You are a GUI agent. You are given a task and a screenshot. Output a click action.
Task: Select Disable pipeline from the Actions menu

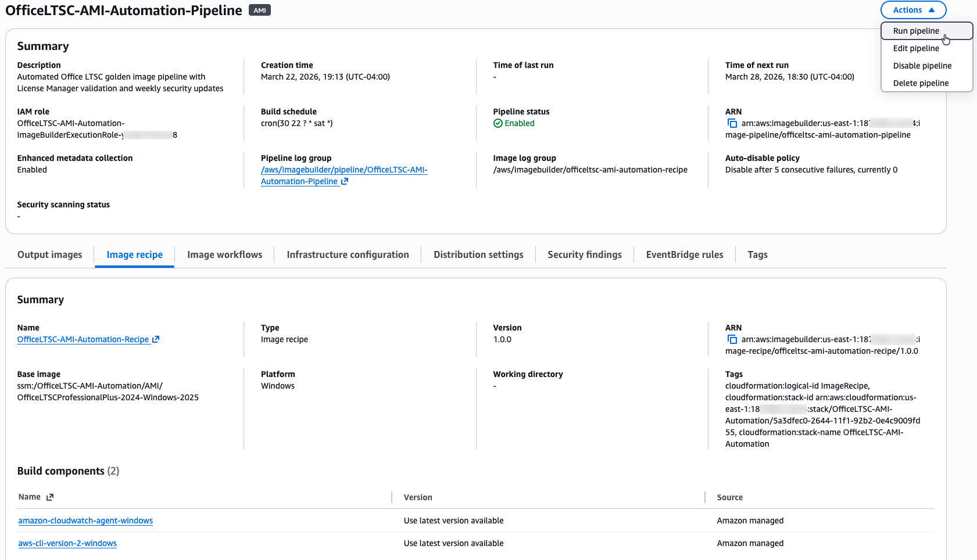[922, 66]
